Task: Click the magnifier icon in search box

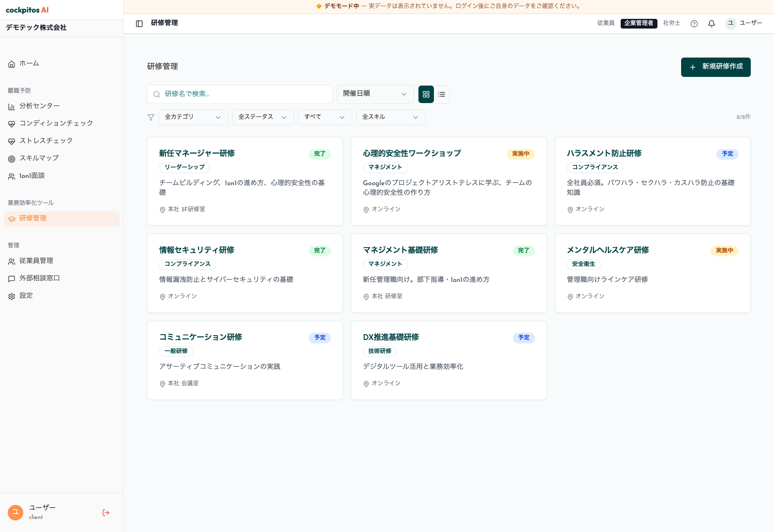Action: 157,94
